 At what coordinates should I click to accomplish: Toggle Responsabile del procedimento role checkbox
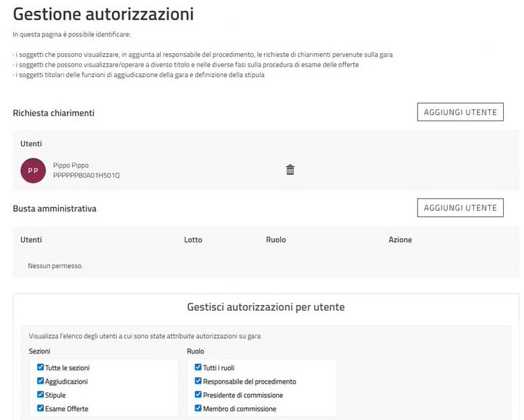[198, 381]
